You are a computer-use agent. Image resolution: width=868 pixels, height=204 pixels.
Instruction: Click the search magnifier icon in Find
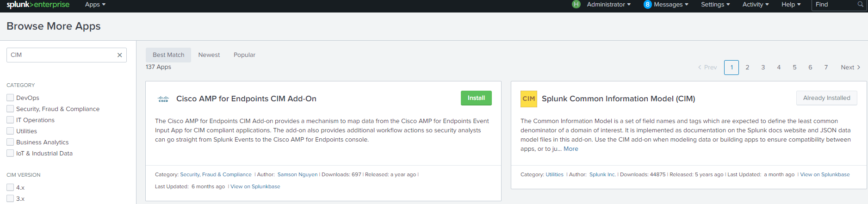(x=861, y=5)
